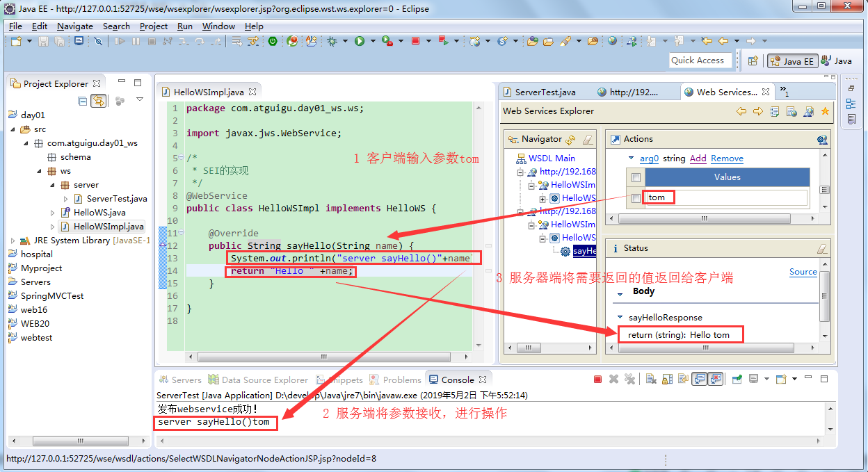Refresh the Navigator pane
The width and height of the screenshot is (868, 472).
(571, 140)
